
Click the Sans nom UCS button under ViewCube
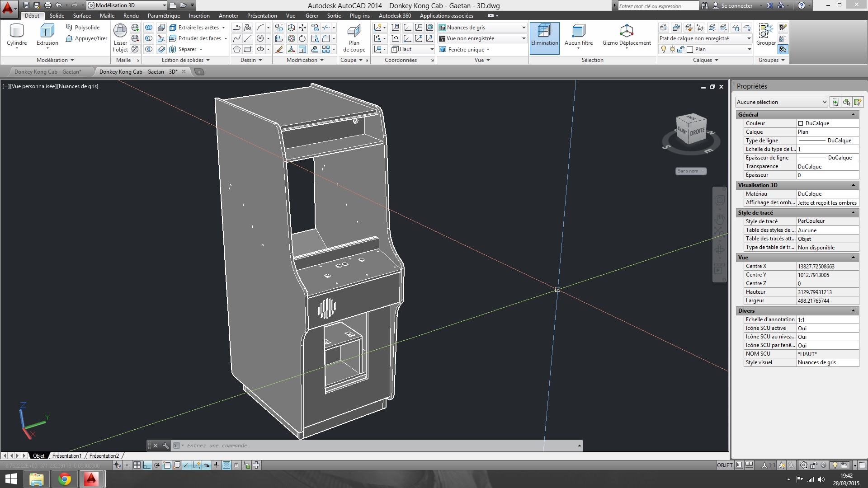point(691,171)
